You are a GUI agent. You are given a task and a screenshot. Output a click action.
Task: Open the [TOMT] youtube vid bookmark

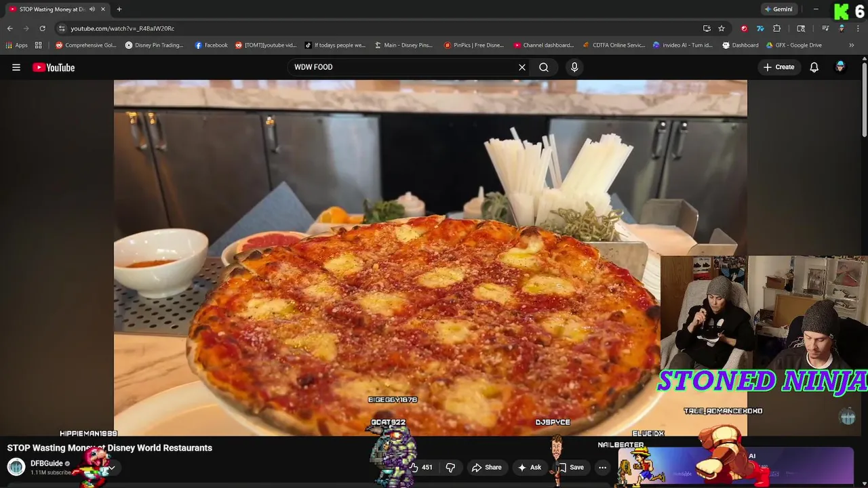point(266,45)
